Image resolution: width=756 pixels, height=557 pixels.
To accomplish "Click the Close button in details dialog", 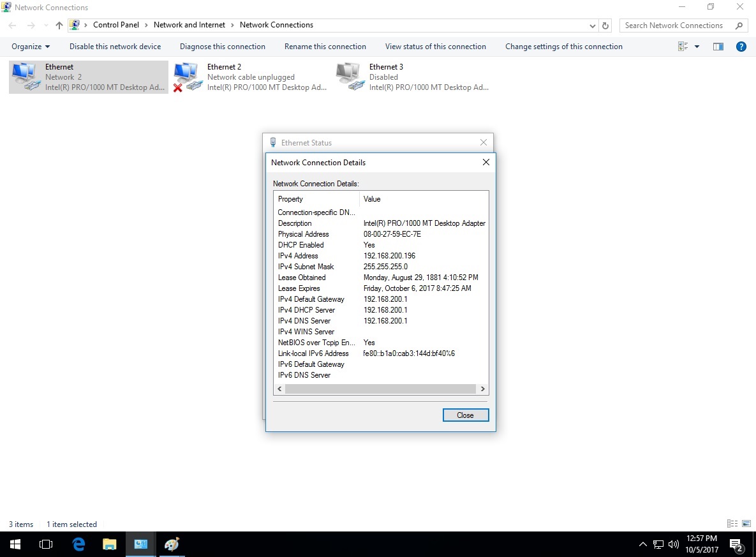I will pyautogui.click(x=465, y=415).
